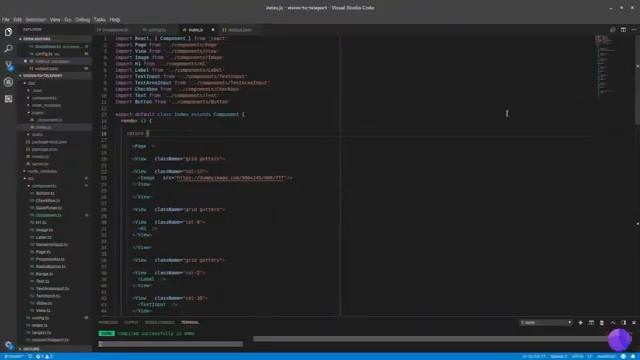Open the Manage gear at activity bar bottom
The image size is (640, 360).
coord(9,345)
